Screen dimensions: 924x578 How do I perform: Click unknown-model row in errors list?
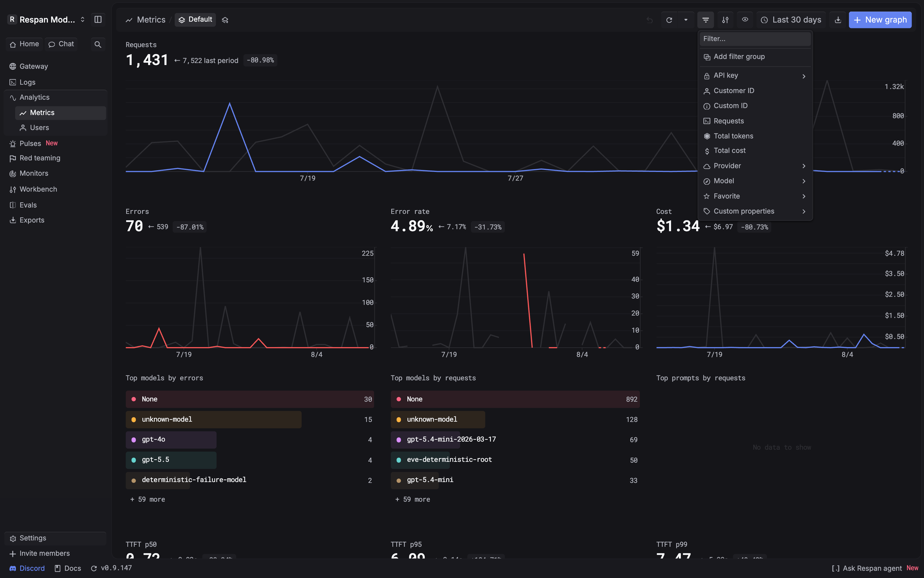click(x=250, y=419)
